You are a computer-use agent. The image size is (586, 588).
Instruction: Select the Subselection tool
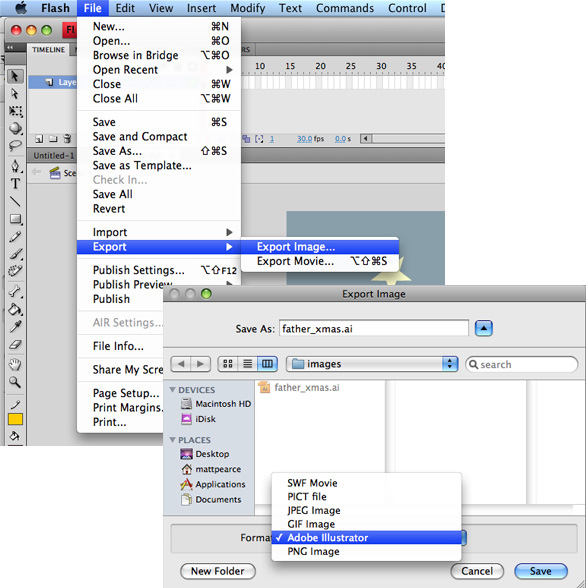(x=15, y=94)
